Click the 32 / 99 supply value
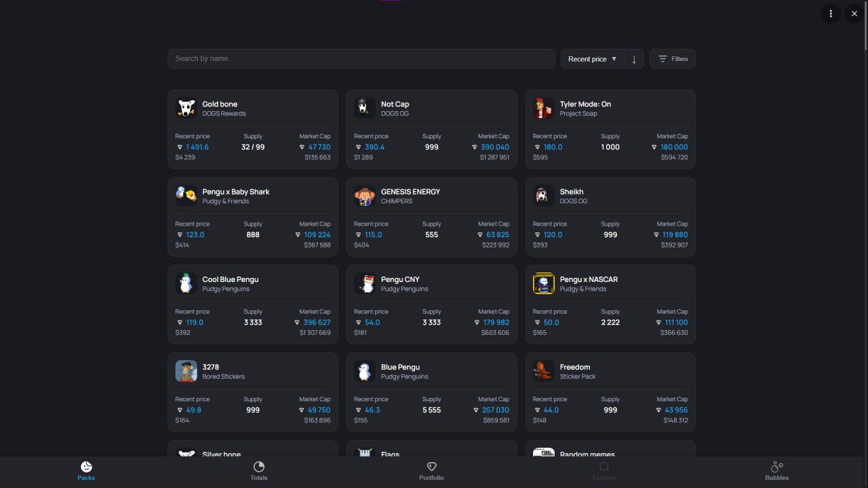The height and width of the screenshot is (488, 868). [253, 147]
